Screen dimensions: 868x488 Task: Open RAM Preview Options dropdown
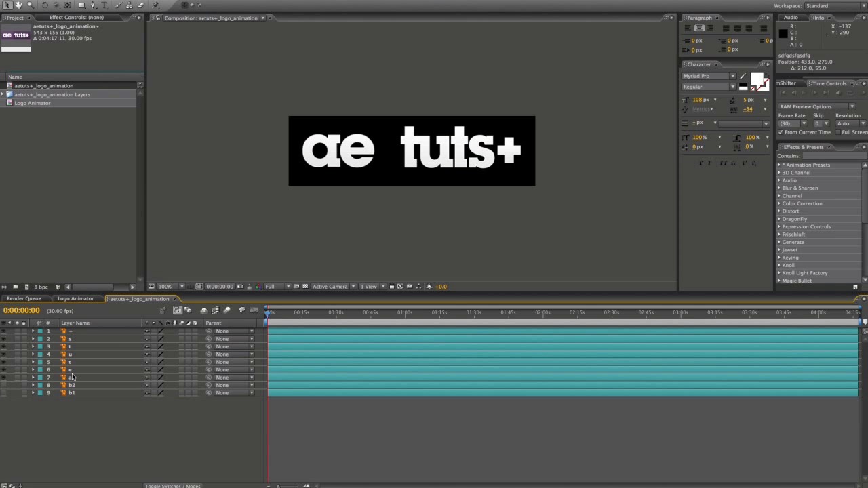coord(817,106)
